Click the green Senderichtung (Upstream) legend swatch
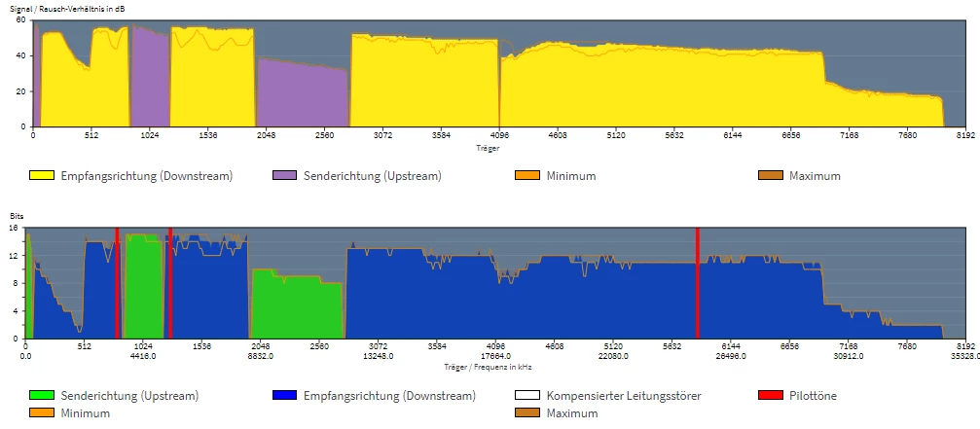The width and height of the screenshot is (980, 429). (42, 395)
